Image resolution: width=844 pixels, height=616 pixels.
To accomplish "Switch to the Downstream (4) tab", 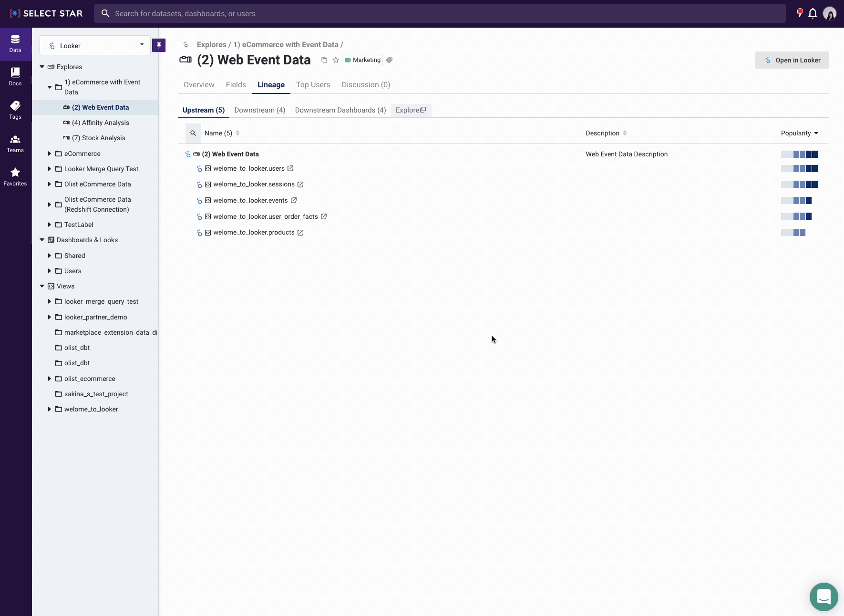I will pos(259,110).
